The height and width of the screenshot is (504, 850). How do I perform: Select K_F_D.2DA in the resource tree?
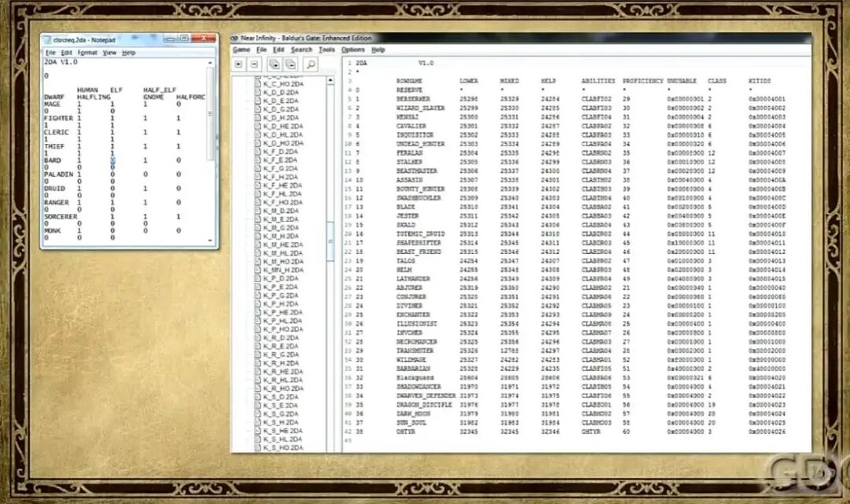(280, 152)
